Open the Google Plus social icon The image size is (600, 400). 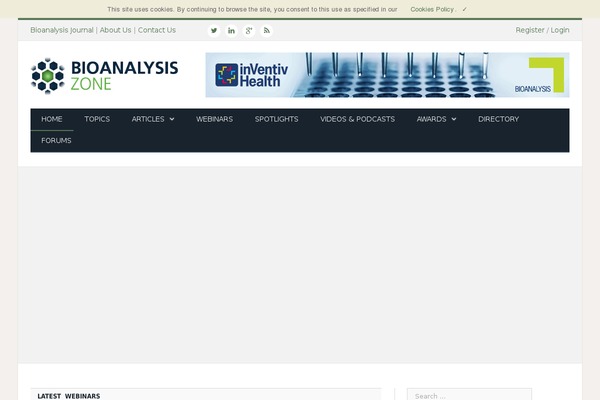pos(249,31)
